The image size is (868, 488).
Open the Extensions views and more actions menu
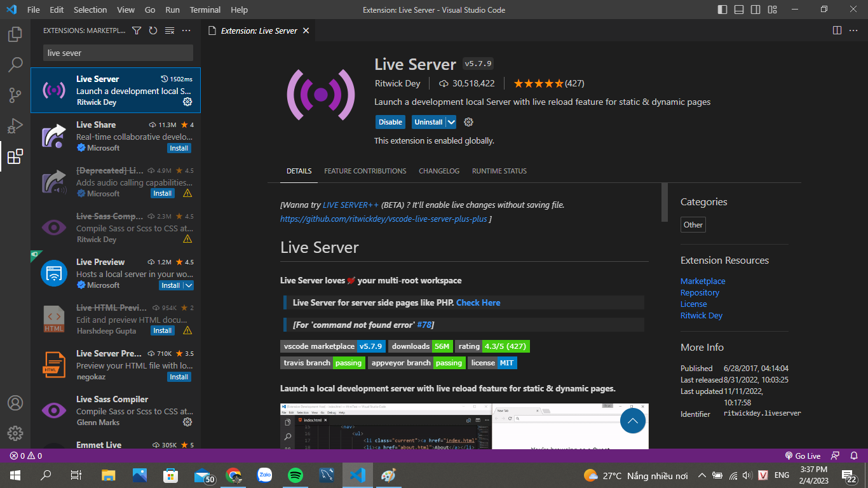(186, 30)
